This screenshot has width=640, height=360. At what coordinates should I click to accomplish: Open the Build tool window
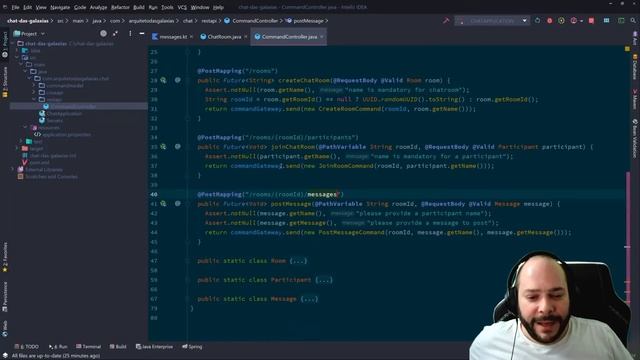click(118, 347)
